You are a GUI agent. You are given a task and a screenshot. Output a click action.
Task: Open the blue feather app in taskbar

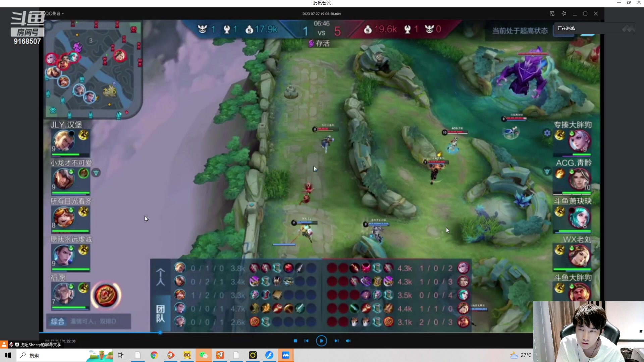tap(269, 355)
